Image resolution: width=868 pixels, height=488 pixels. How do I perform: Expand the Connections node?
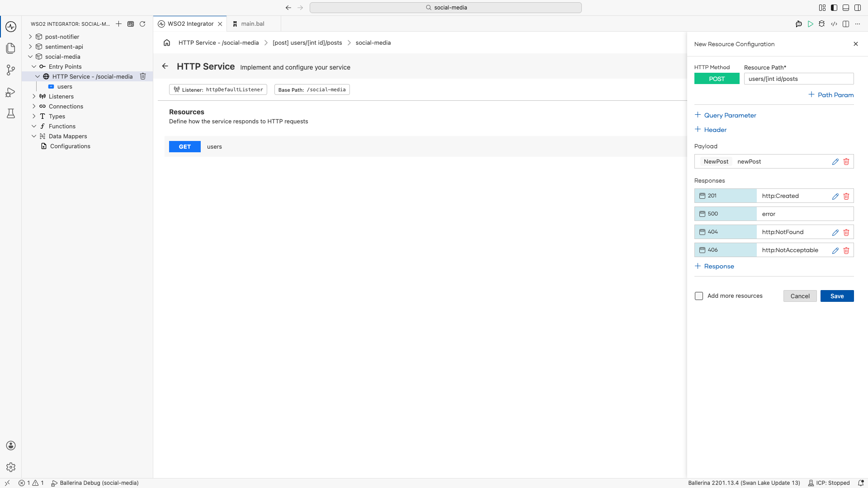click(34, 106)
